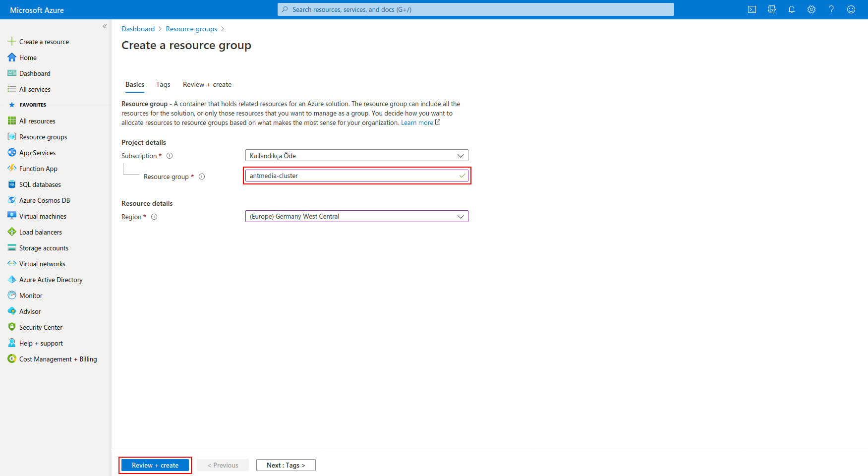Open the Learn more link

pyautogui.click(x=417, y=122)
